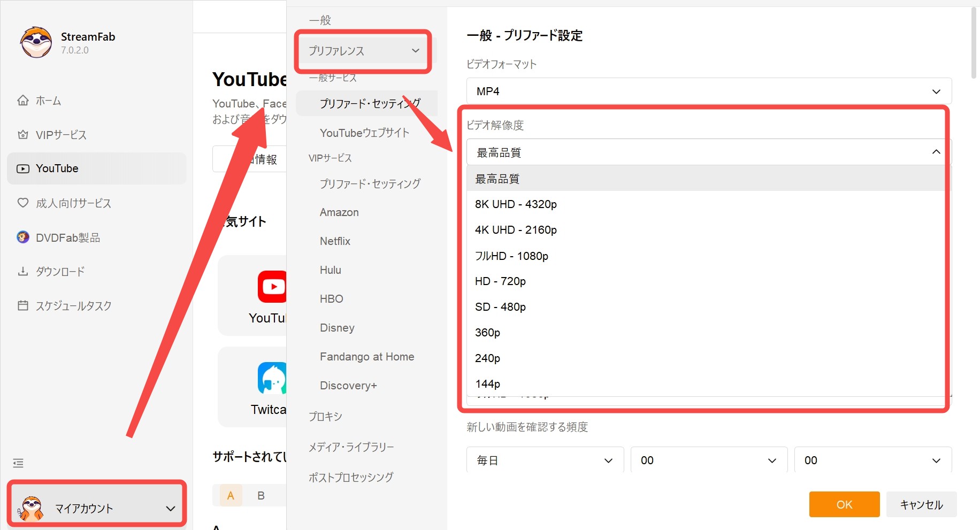The width and height of the screenshot is (980, 530).
Task: Open VIPサービス in the sidebar
Action: click(96, 134)
